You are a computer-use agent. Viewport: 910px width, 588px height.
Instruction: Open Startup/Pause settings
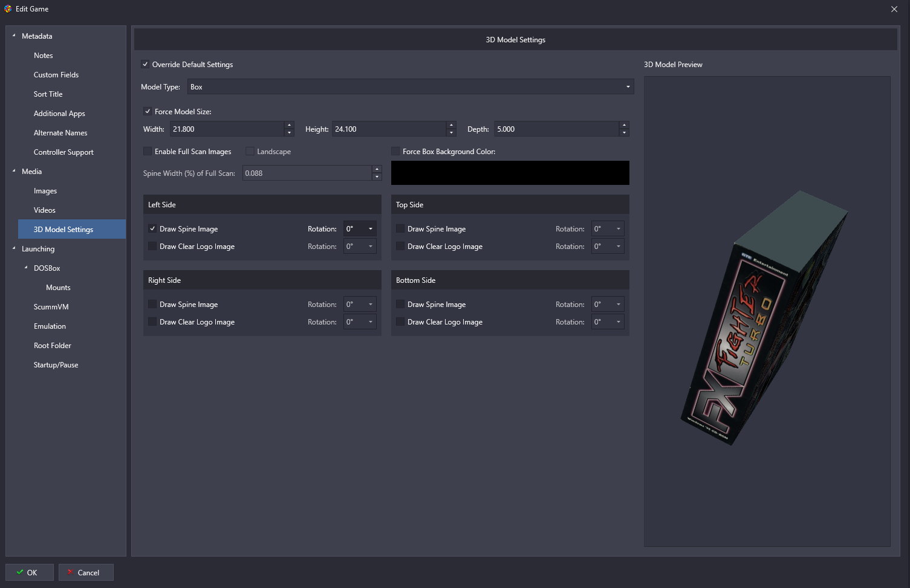(56, 364)
